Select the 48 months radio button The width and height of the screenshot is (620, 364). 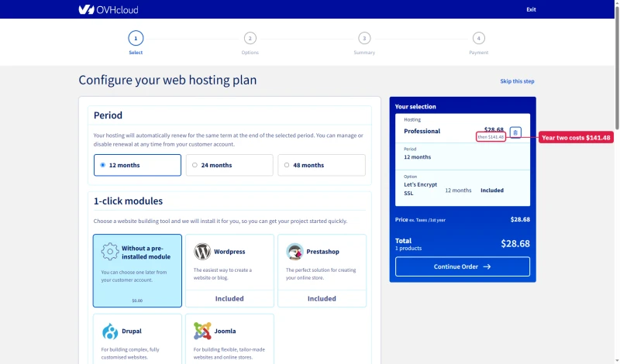287,165
